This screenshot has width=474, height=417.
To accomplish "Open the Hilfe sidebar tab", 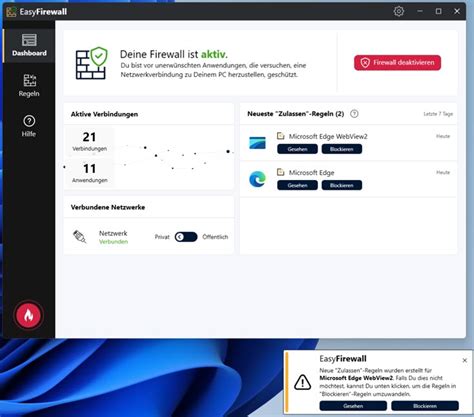I will [29, 126].
